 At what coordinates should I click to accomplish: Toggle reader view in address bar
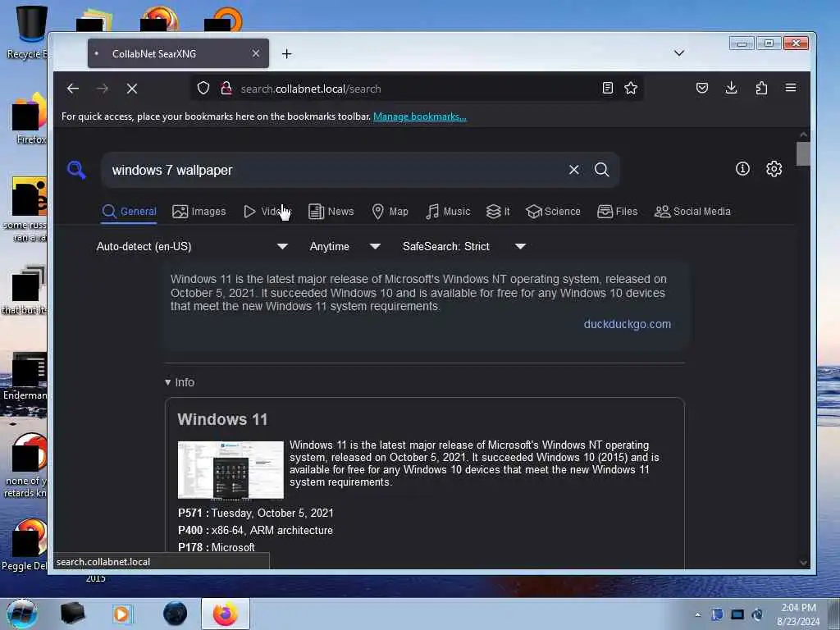(x=608, y=88)
